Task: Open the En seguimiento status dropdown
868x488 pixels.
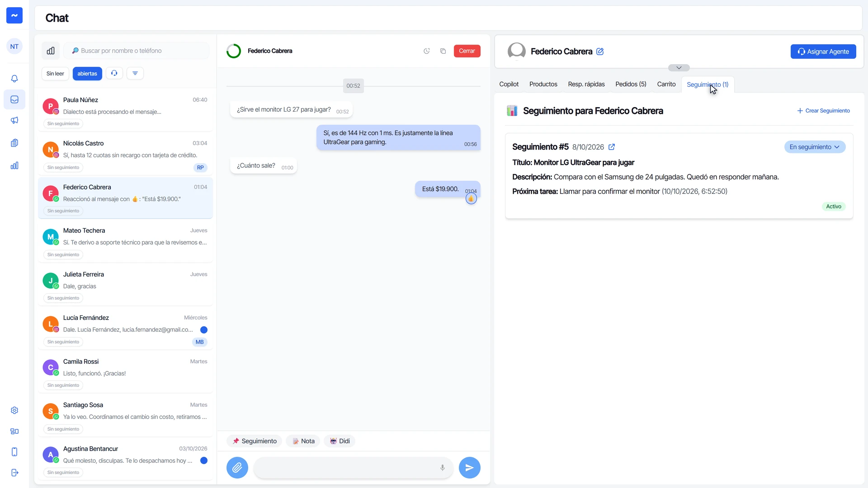Action: click(x=815, y=147)
